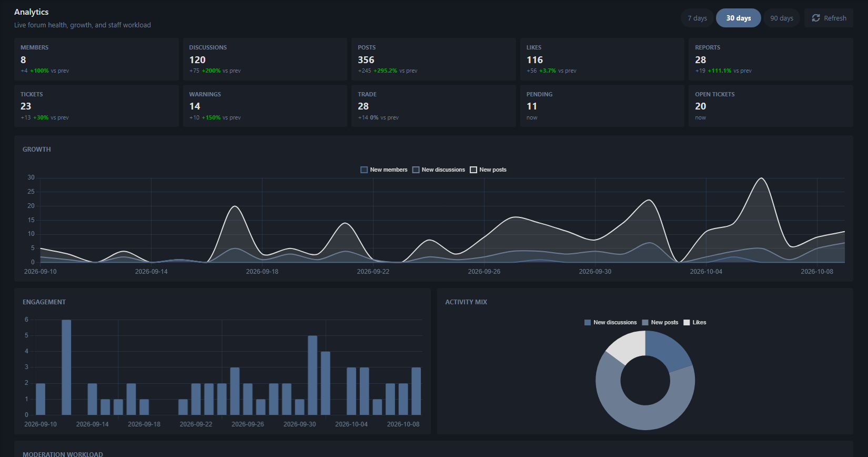Click the Posts value 356

click(x=366, y=60)
